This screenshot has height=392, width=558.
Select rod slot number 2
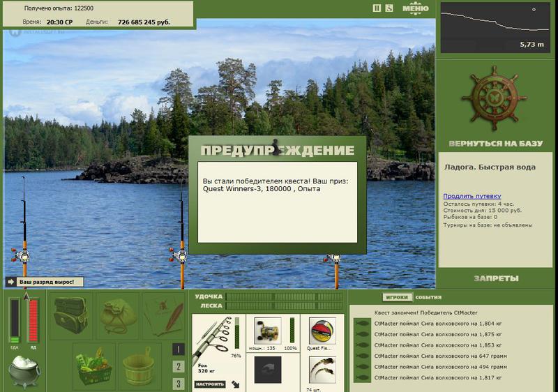pos(179,366)
